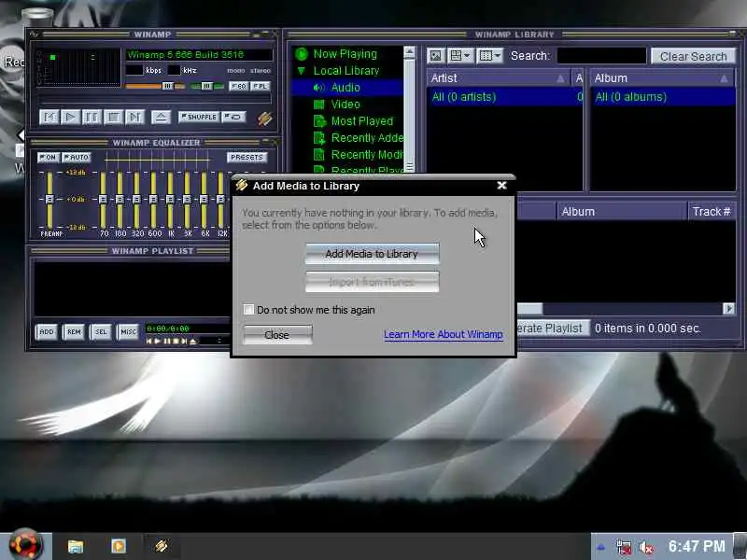The image size is (747, 560).
Task: Toggle the Repeat button
Action: tap(234, 117)
